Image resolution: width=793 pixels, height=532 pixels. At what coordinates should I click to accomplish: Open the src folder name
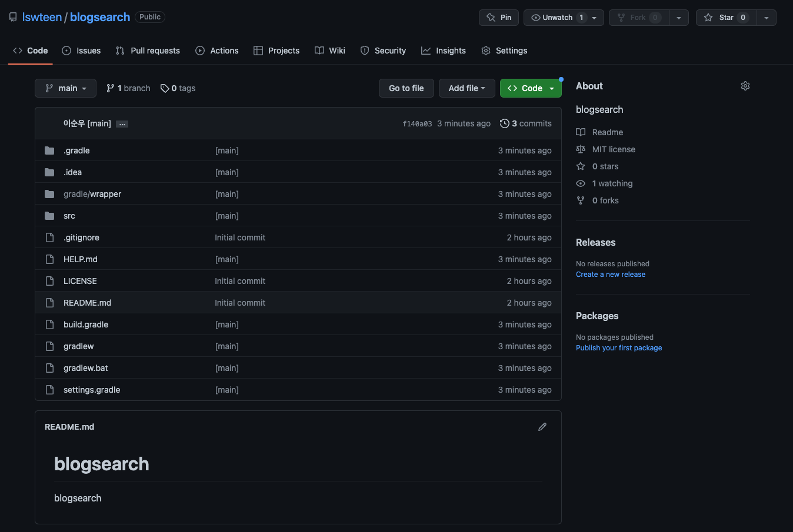pos(69,216)
